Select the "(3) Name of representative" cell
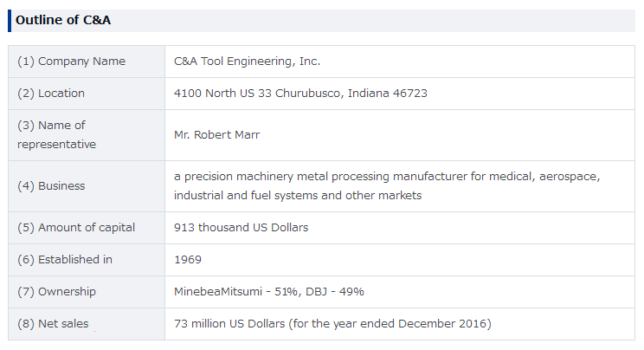The width and height of the screenshot is (644, 350). [56, 135]
